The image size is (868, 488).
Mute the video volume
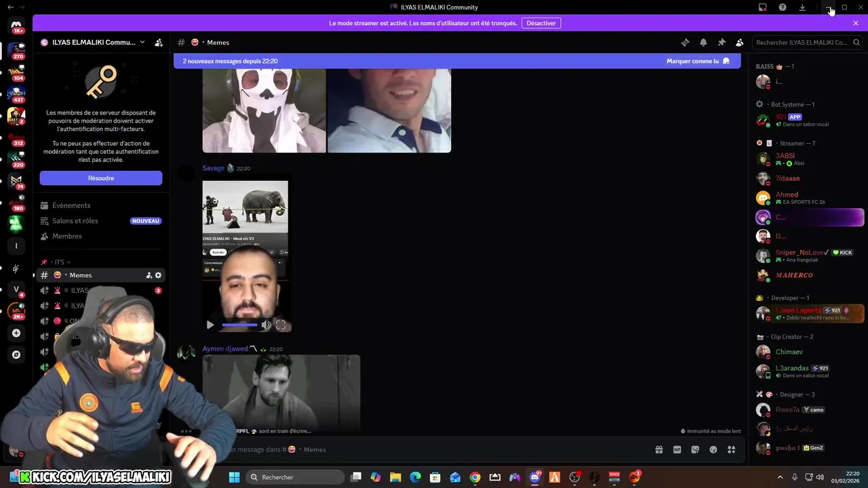266,325
